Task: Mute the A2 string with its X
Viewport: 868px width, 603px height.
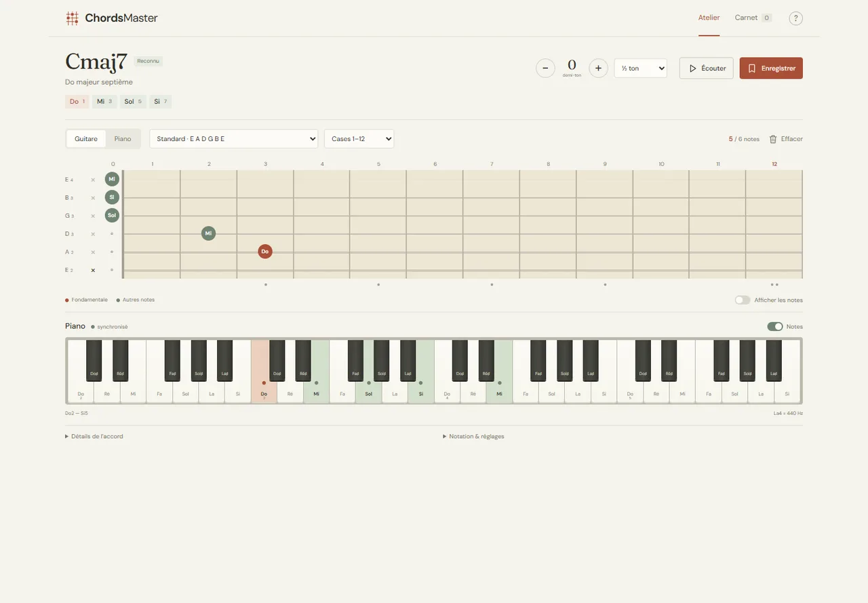Action: pos(93,252)
